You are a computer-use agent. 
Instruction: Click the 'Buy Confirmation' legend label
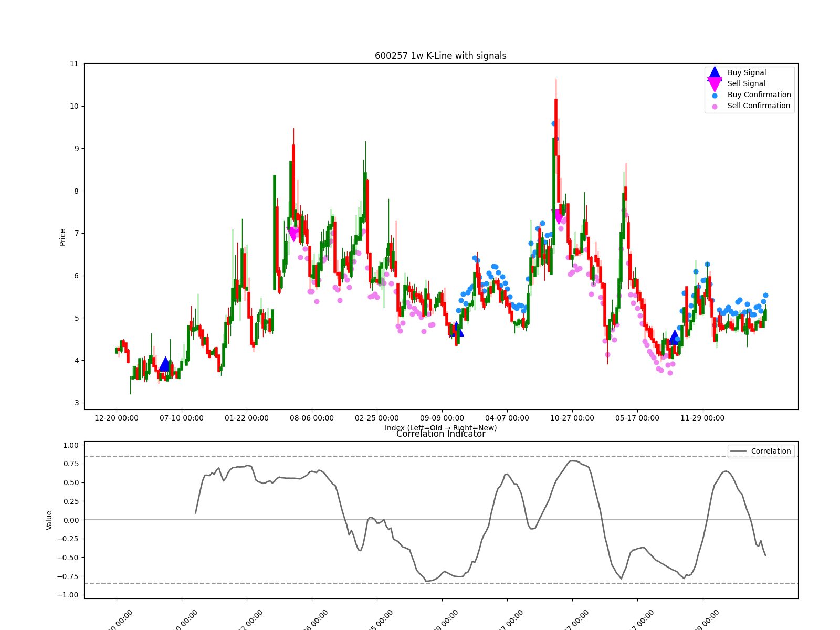(x=759, y=95)
